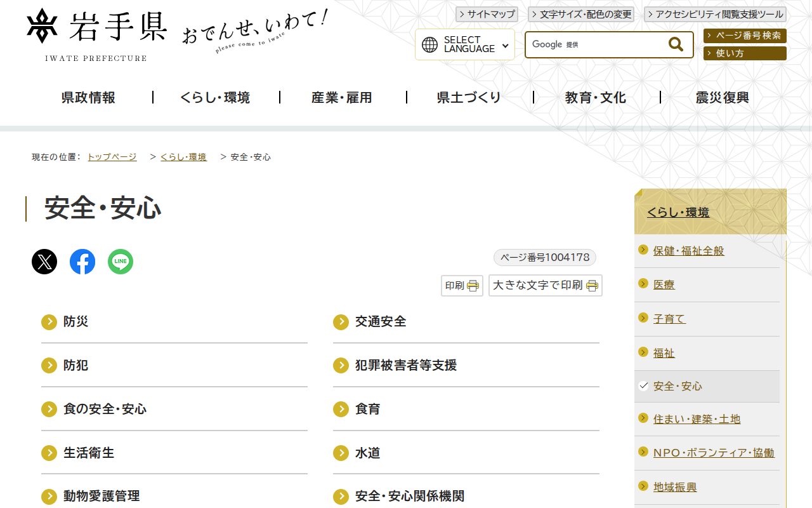Open 住まい・建築・土地 sidebar link
812x508 pixels.
[x=697, y=419]
